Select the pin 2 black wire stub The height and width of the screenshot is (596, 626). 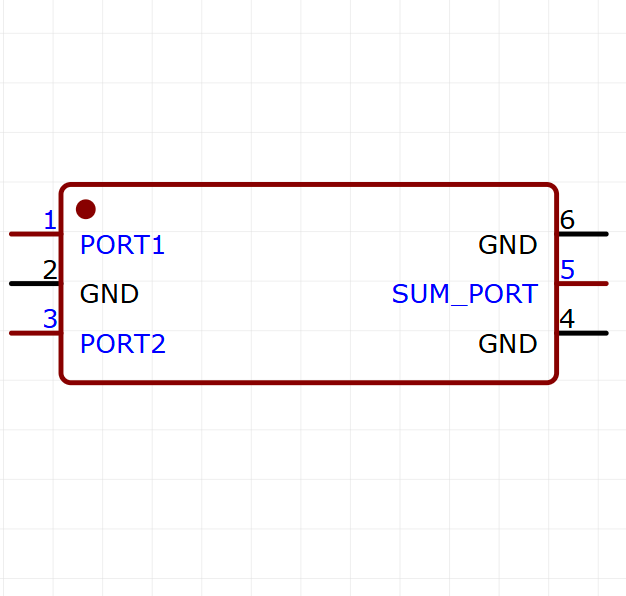pyautogui.click(x=35, y=283)
